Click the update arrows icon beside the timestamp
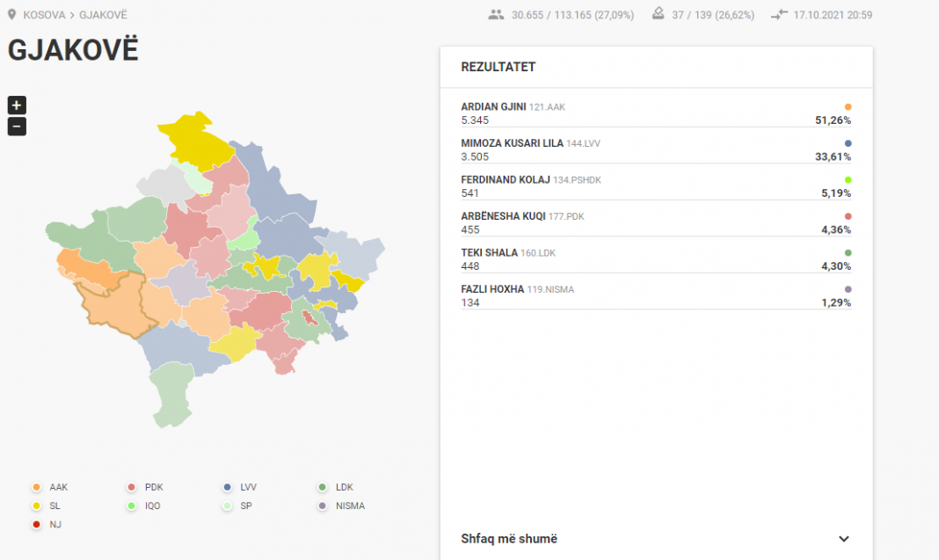The image size is (939, 560). tap(779, 14)
